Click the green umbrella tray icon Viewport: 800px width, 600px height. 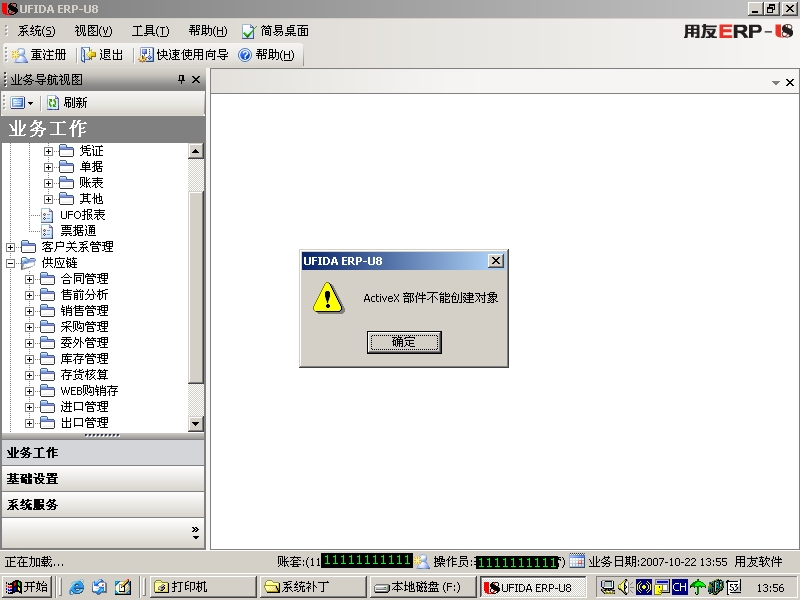[x=697, y=588]
